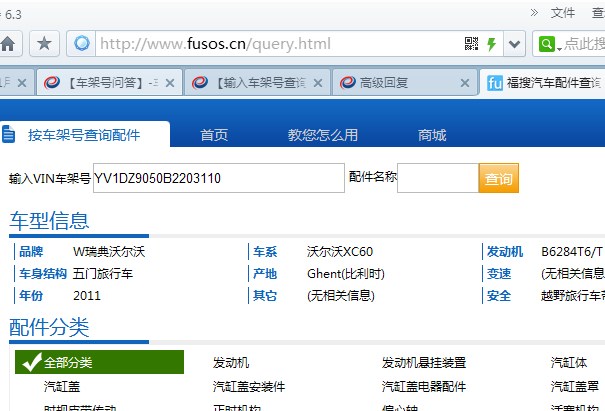This screenshot has height=411, width=605.
Task: Open the 汽缸盖 category
Action: [x=62, y=386]
